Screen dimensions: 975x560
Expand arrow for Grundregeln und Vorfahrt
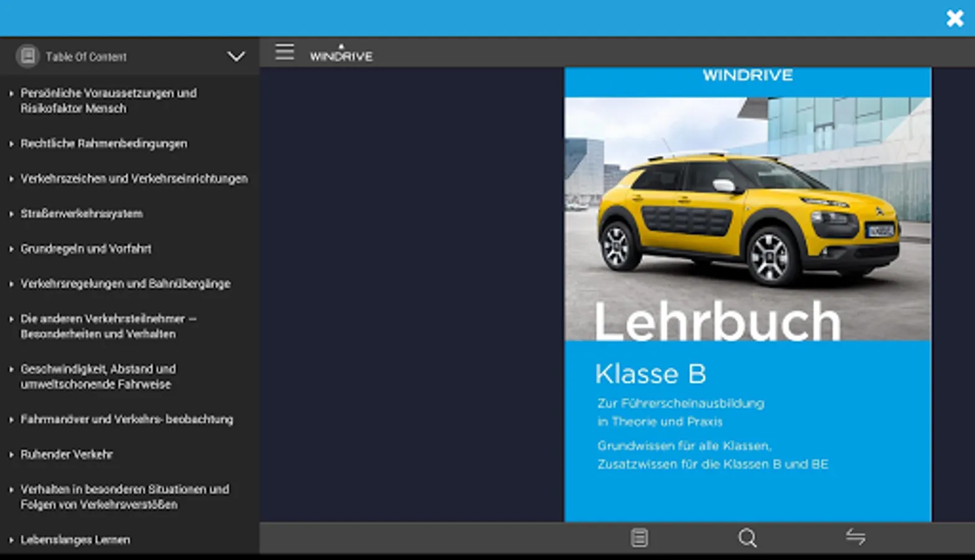pos(11,249)
